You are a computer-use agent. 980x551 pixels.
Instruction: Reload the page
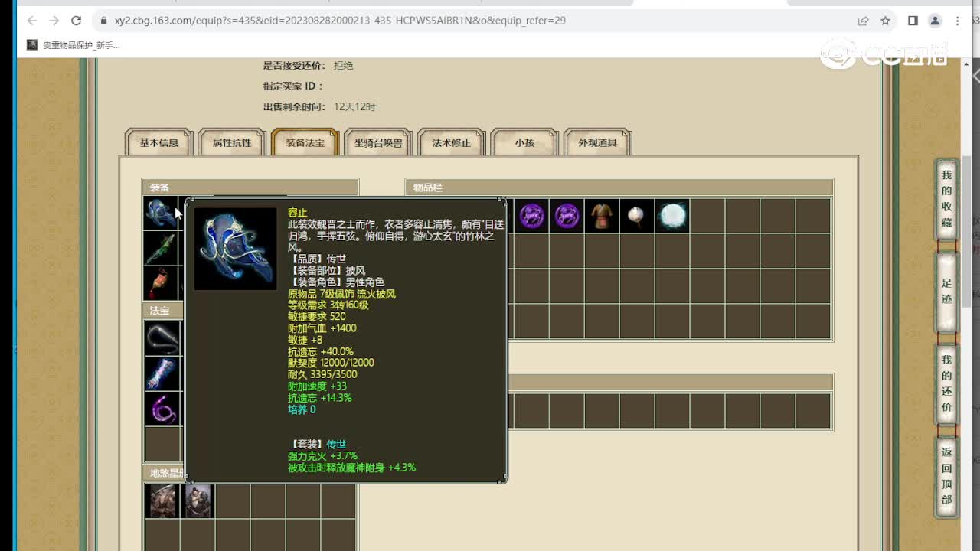(x=76, y=21)
